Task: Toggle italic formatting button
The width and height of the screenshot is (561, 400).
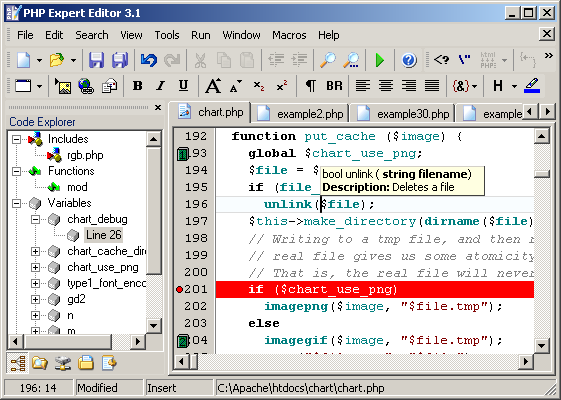Action: 161,86
